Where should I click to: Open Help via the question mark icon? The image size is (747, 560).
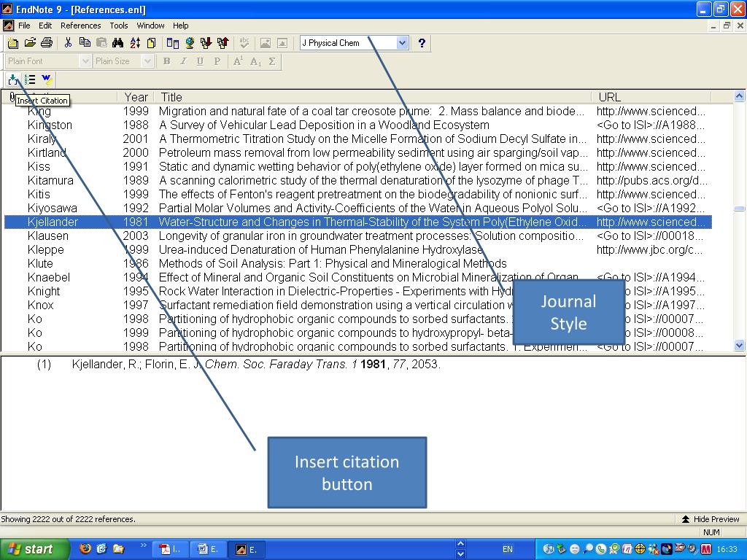(422, 43)
